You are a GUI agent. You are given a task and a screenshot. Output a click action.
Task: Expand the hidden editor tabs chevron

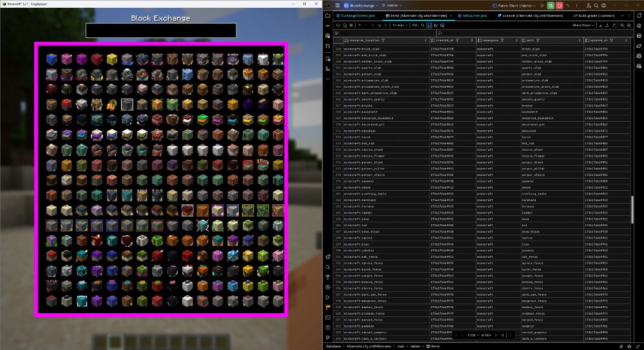pyautogui.click(x=622, y=15)
